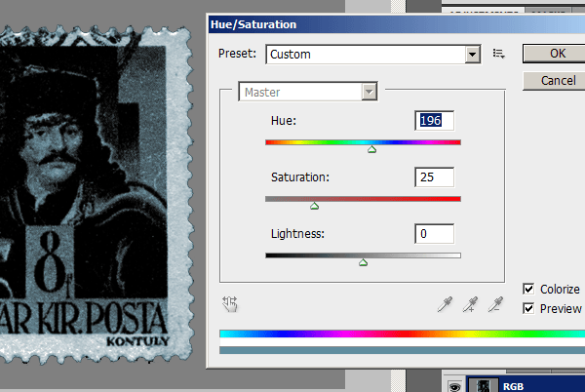
Task: Pick the plain eyedropper tool
Action: [x=445, y=304]
